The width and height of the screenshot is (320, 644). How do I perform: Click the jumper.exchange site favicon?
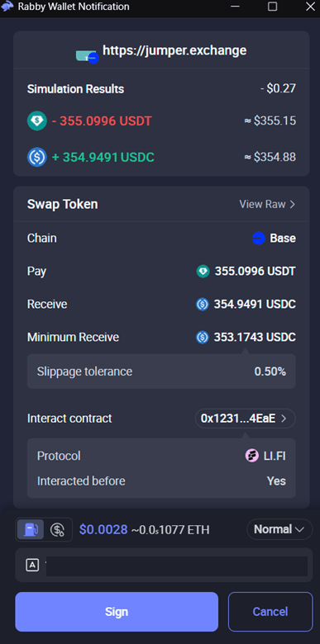click(x=86, y=56)
